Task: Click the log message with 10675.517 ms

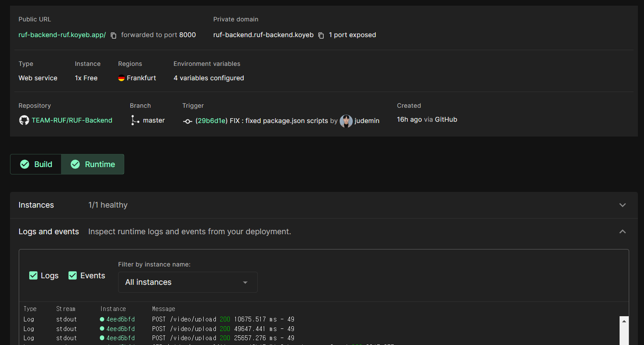Action: (223, 319)
